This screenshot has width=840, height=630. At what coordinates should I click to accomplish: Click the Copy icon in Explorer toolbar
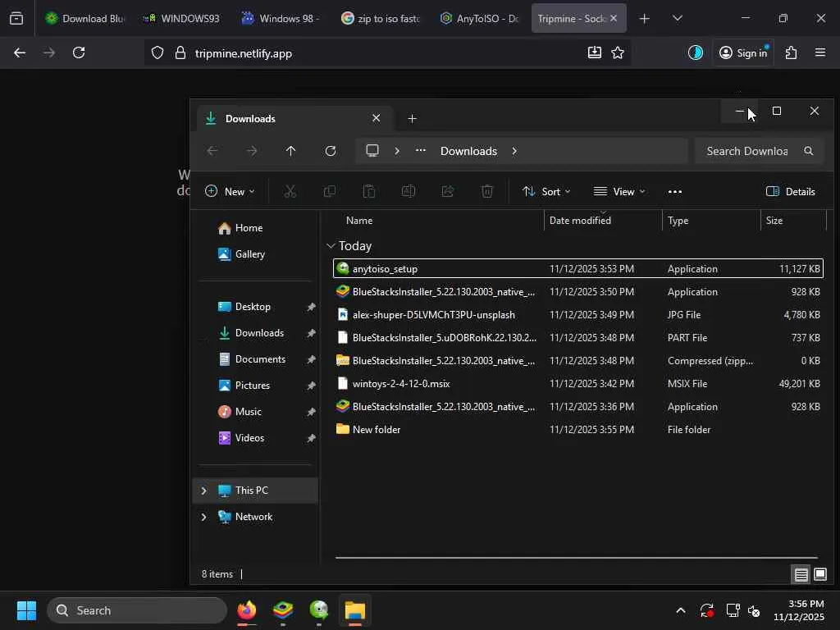[x=330, y=191]
